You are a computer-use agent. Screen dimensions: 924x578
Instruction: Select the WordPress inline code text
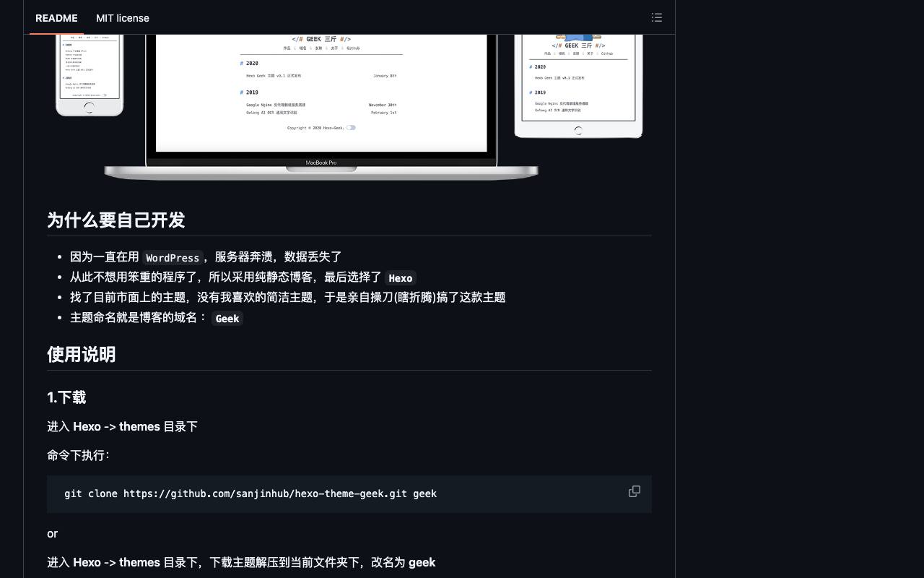173,258
